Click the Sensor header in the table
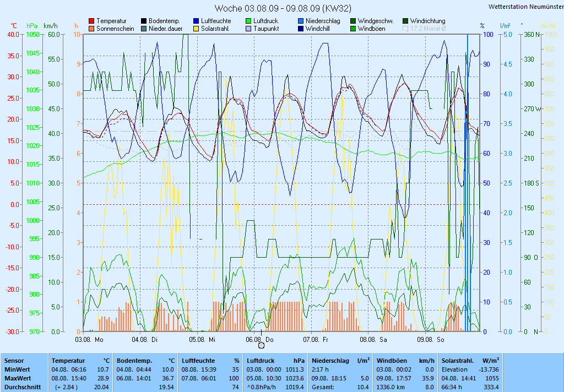Screen dimensions: 564x392 click(14, 361)
